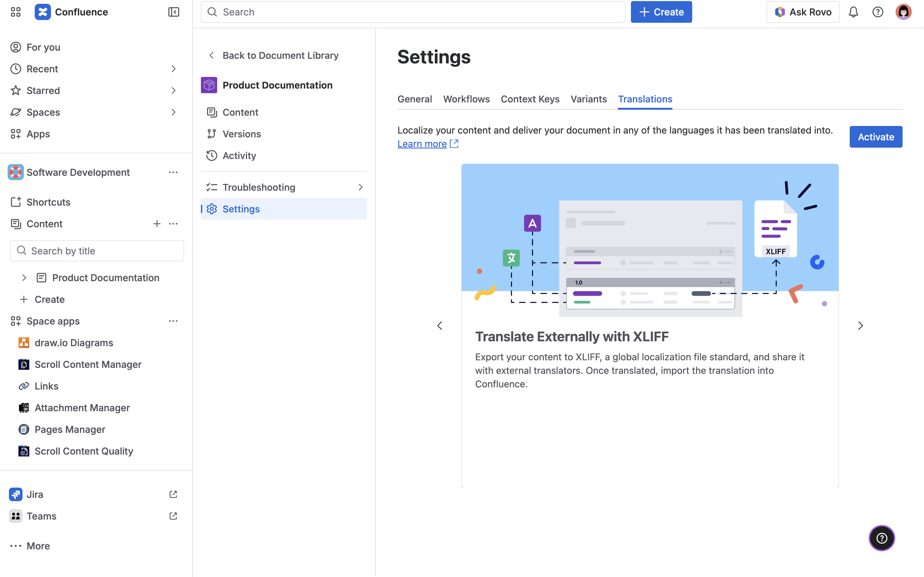Open Scroll Content Manager app
This screenshot has height=577, width=924.
click(88, 364)
